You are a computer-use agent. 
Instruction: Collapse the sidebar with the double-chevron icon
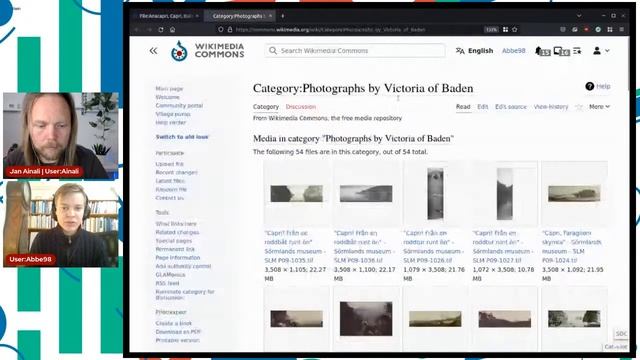click(x=153, y=51)
